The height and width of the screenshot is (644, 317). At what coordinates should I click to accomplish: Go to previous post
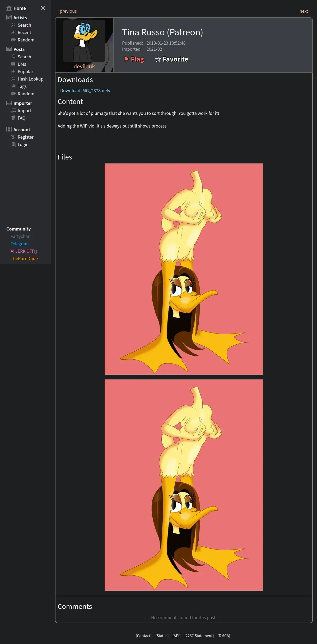[67, 11]
